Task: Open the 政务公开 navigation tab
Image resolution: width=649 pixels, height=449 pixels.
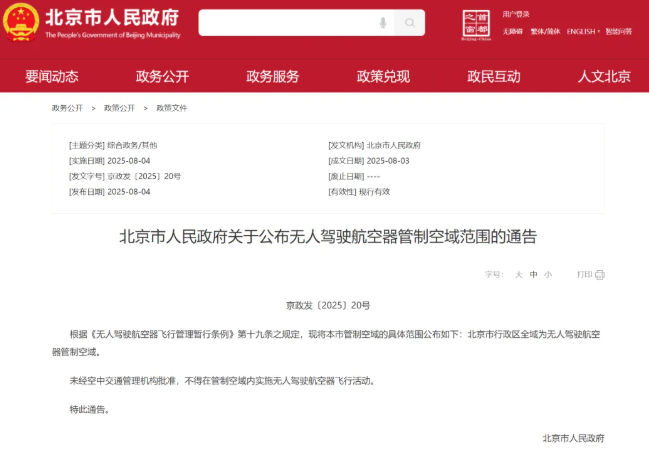Action: click(162, 76)
